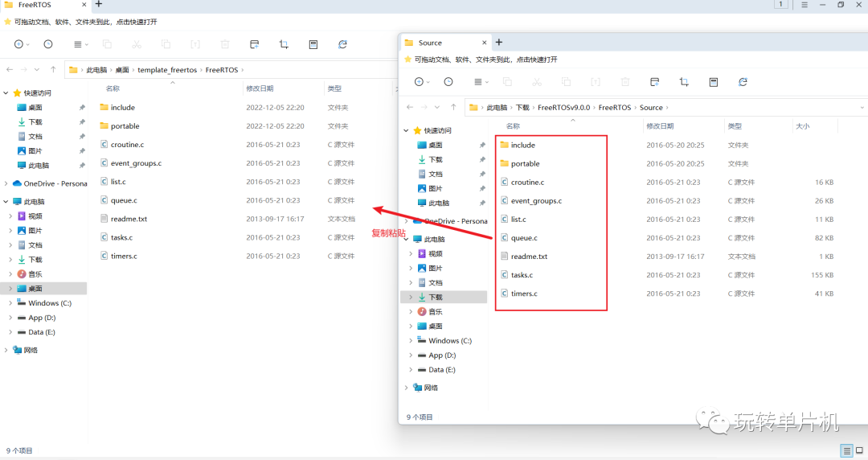The image size is (868, 460).
Task: Click the delete trash icon in Source window toolbar
Action: pos(625,82)
